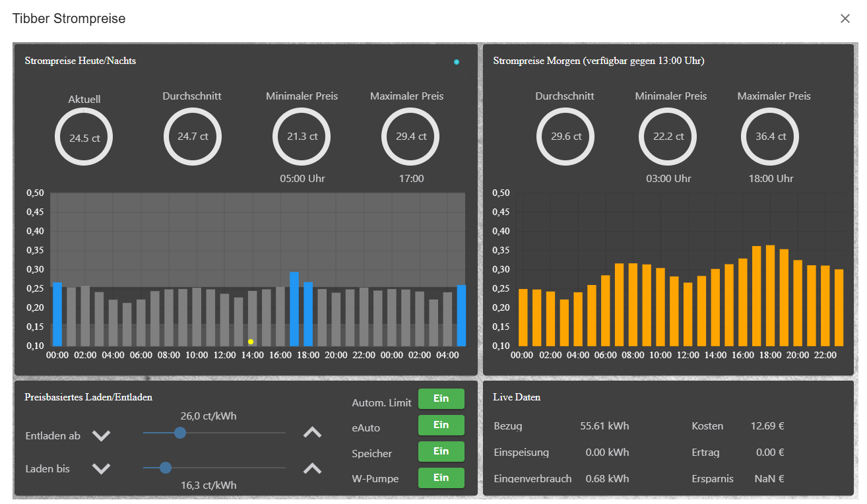This screenshot has width=867, height=504.
Task: Click the Minimaler Preis 21.3 ct gauge
Action: point(302,136)
